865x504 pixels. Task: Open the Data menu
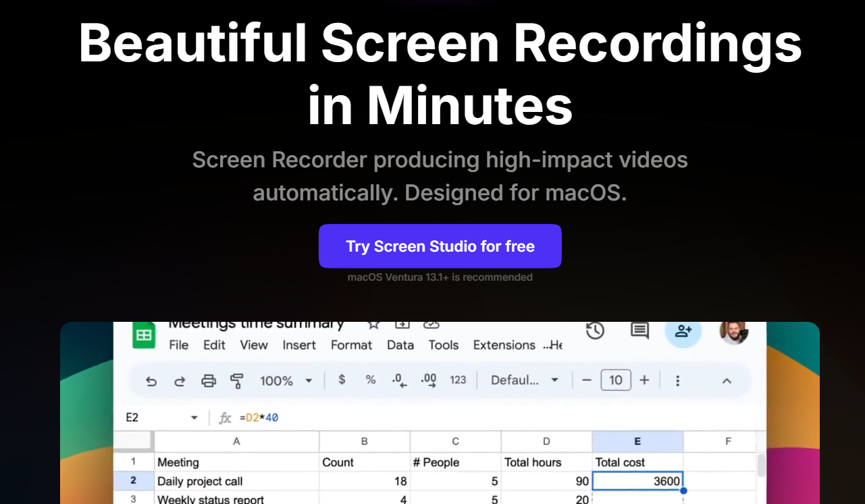click(x=400, y=345)
